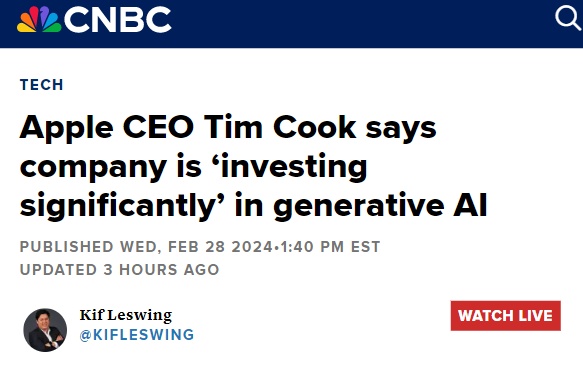Viewport: 583px width, 371px height.
Task: Open the @KIFLESWING handle link
Action: tap(137, 335)
